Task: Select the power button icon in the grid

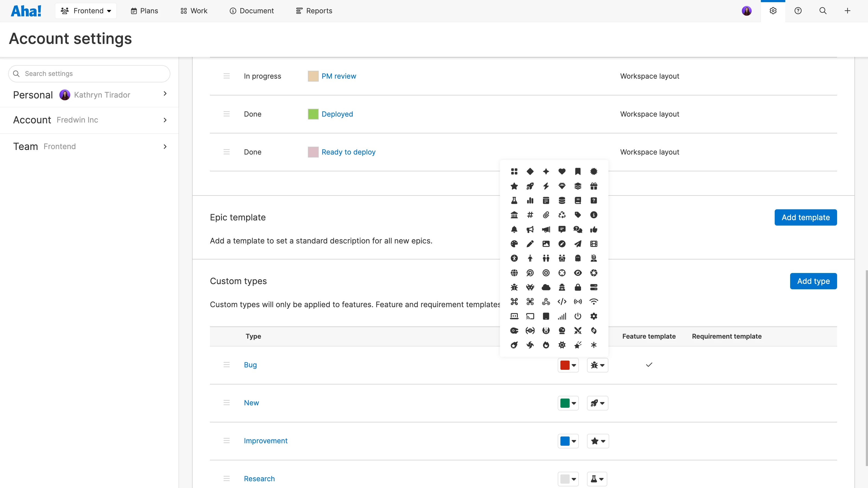Action: pos(577,316)
